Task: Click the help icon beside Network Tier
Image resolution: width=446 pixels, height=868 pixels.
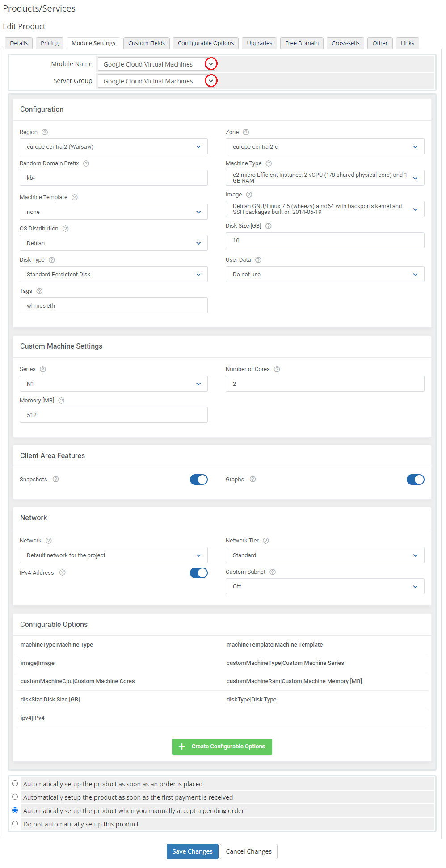Action: (265, 541)
